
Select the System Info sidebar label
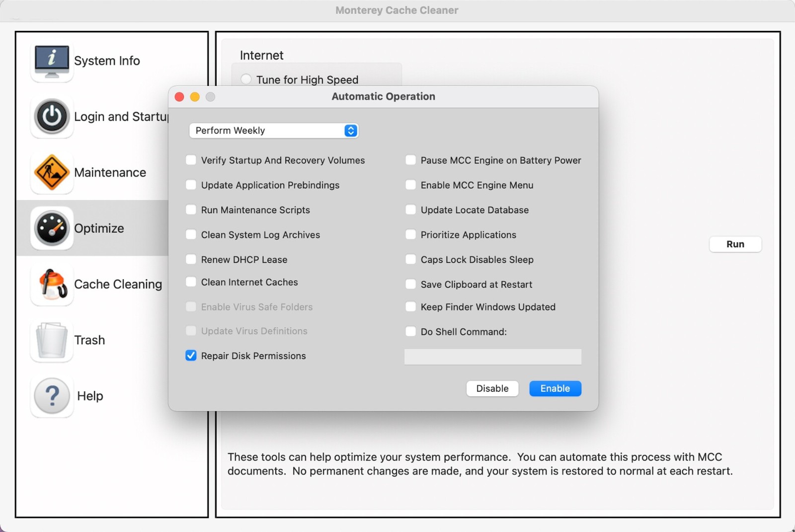pyautogui.click(x=107, y=61)
